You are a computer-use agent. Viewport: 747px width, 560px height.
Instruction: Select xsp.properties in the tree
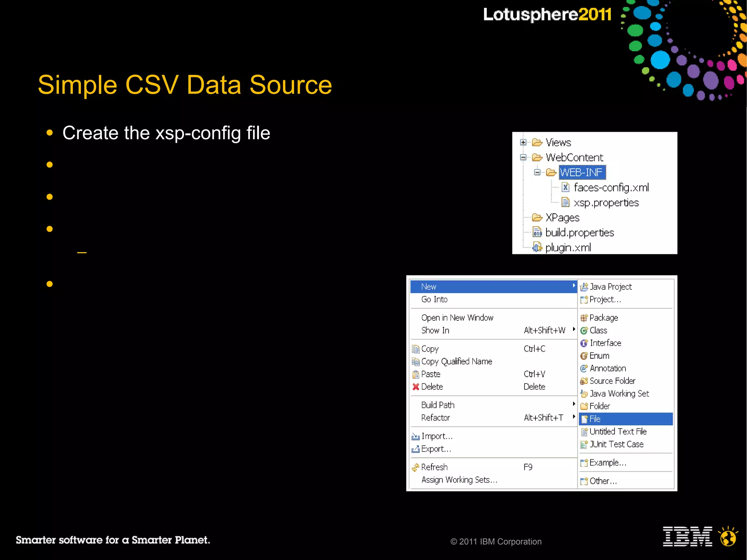tap(606, 202)
